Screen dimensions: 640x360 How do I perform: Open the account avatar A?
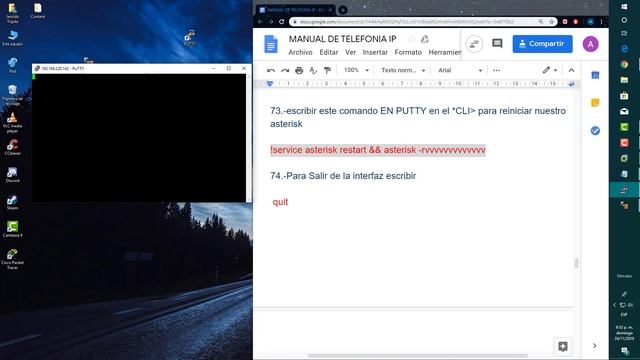click(590, 44)
